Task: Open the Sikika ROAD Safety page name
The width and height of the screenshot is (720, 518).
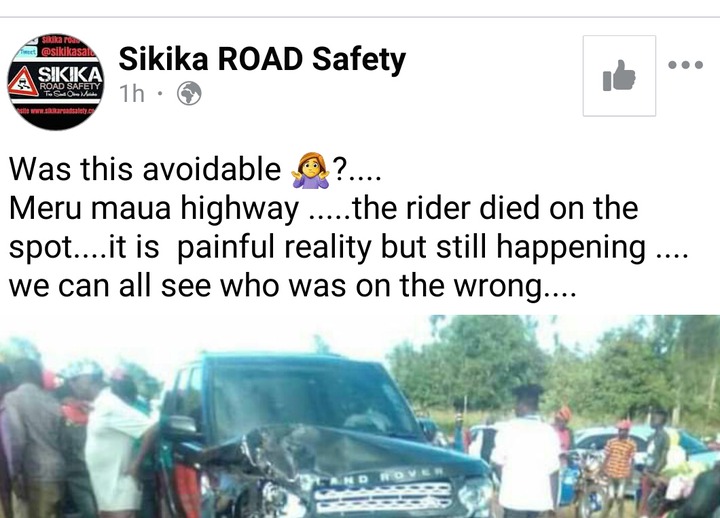Action: coord(262,60)
